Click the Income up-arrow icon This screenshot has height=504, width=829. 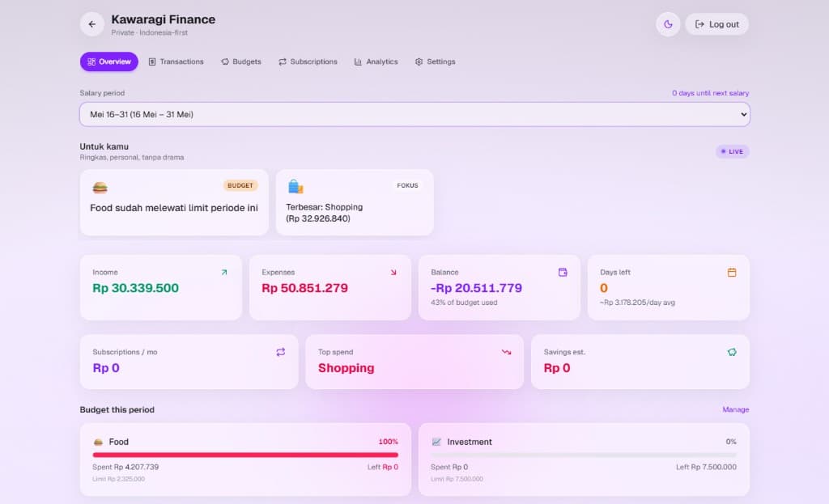[x=224, y=273]
